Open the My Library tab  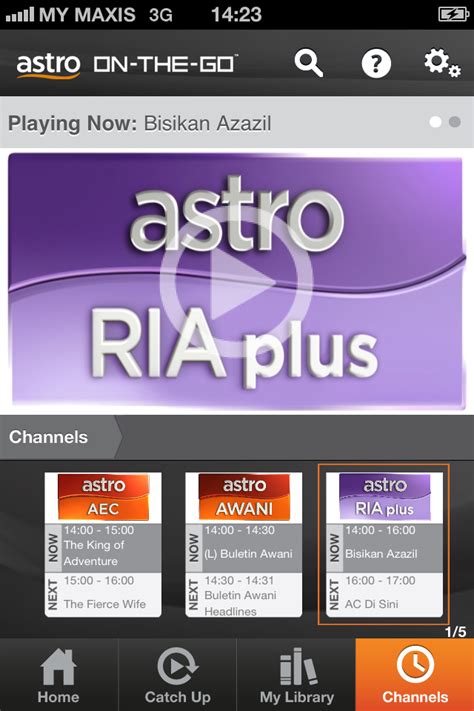(x=297, y=675)
